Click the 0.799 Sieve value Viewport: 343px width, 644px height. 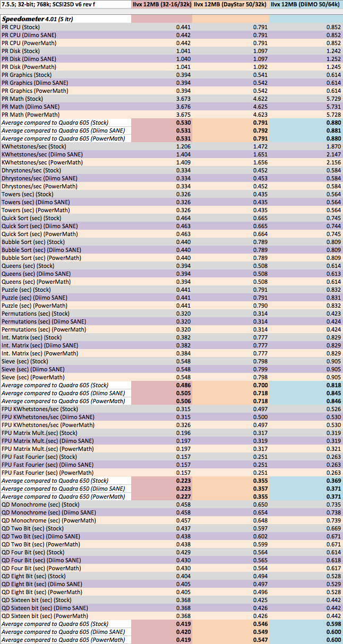coord(260,369)
